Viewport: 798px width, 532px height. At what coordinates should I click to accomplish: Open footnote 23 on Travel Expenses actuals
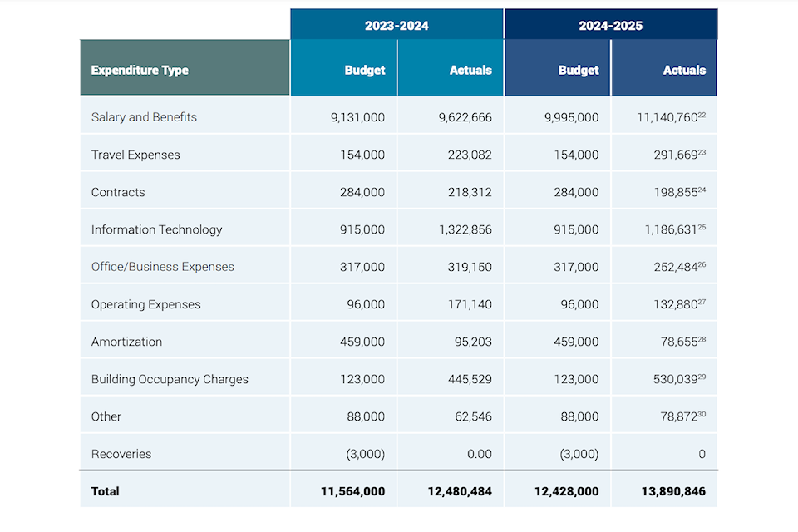pos(702,152)
